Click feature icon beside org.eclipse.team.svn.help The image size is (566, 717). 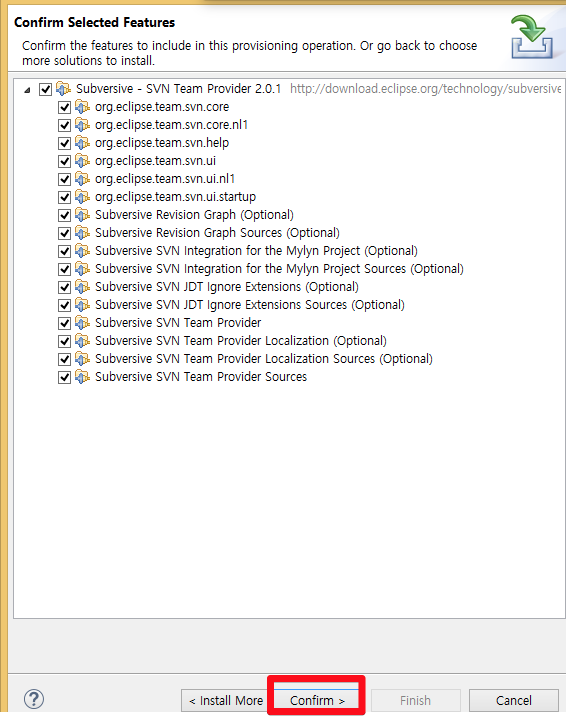click(x=82, y=142)
